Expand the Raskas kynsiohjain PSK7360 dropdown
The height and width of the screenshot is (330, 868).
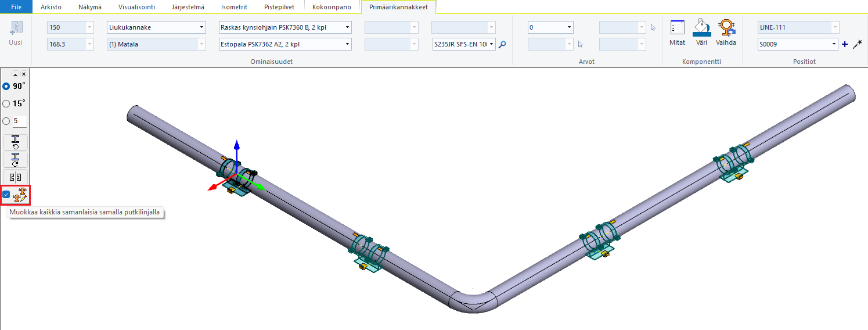pos(347,27)
